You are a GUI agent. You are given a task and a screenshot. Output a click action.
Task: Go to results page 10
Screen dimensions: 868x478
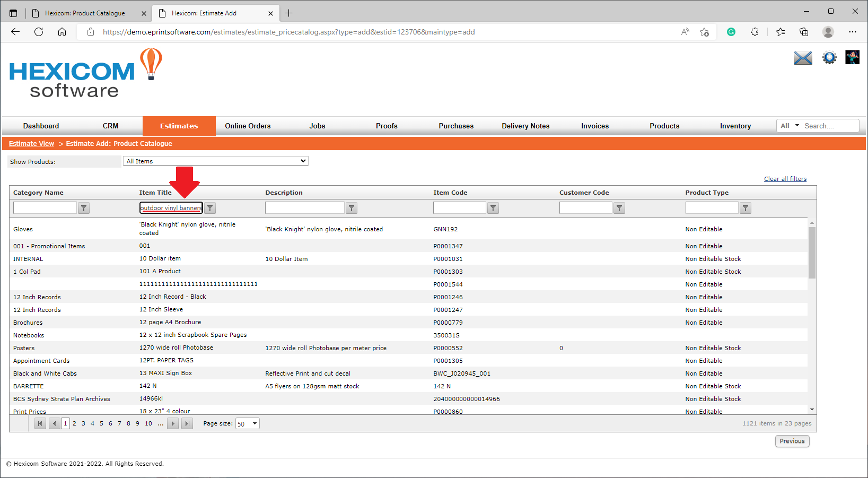click(x=148, y=423)
